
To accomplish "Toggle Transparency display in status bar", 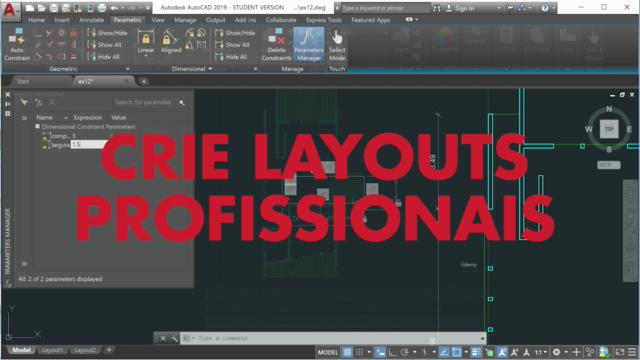I will [x=489, y=352].
